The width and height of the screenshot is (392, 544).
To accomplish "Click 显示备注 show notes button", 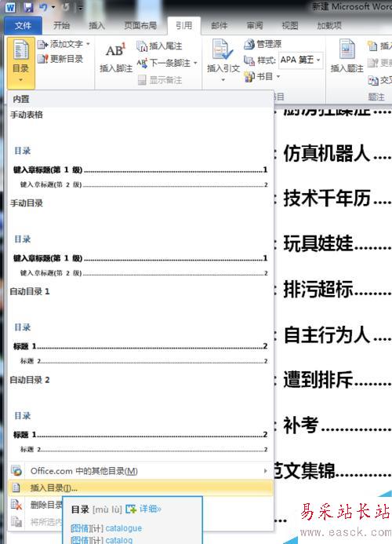I will click(x=160, y=80).
